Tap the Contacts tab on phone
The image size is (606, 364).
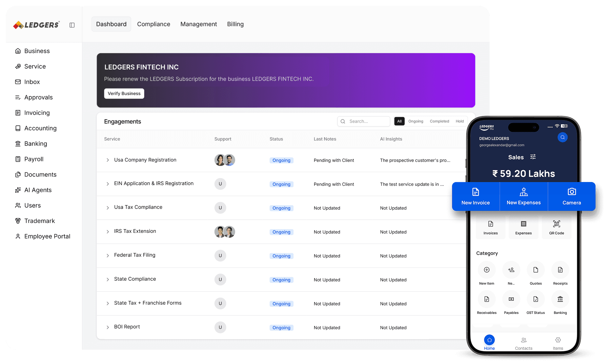click(524, 343)
